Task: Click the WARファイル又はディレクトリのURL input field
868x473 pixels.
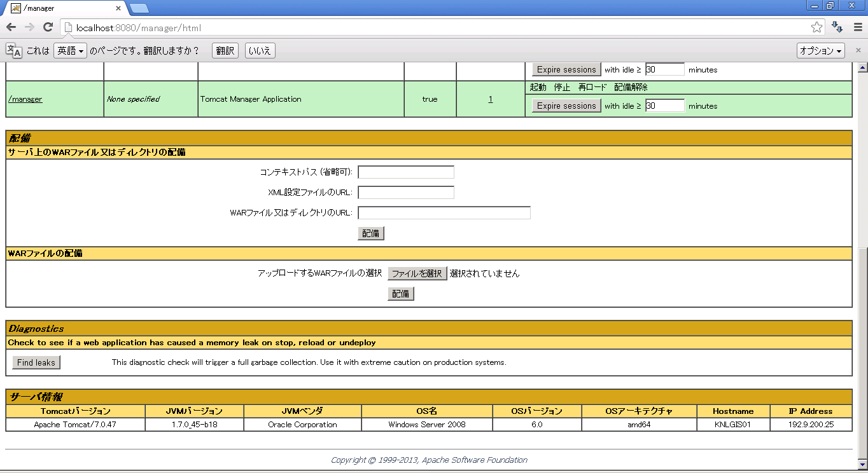Action: [444, 213]
